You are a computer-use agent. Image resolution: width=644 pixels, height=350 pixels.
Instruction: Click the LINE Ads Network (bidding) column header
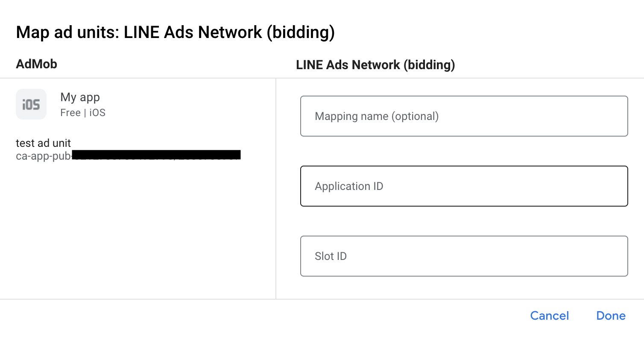375,65
